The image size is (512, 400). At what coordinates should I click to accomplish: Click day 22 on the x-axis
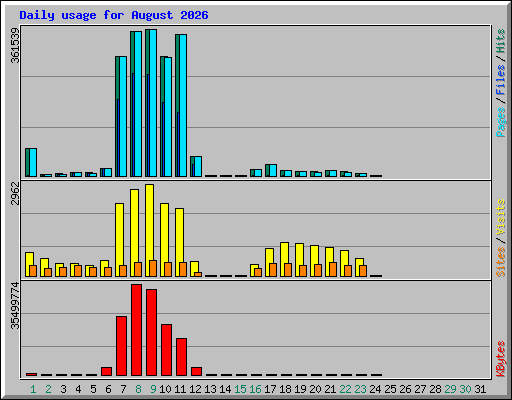tap(345, 389)
